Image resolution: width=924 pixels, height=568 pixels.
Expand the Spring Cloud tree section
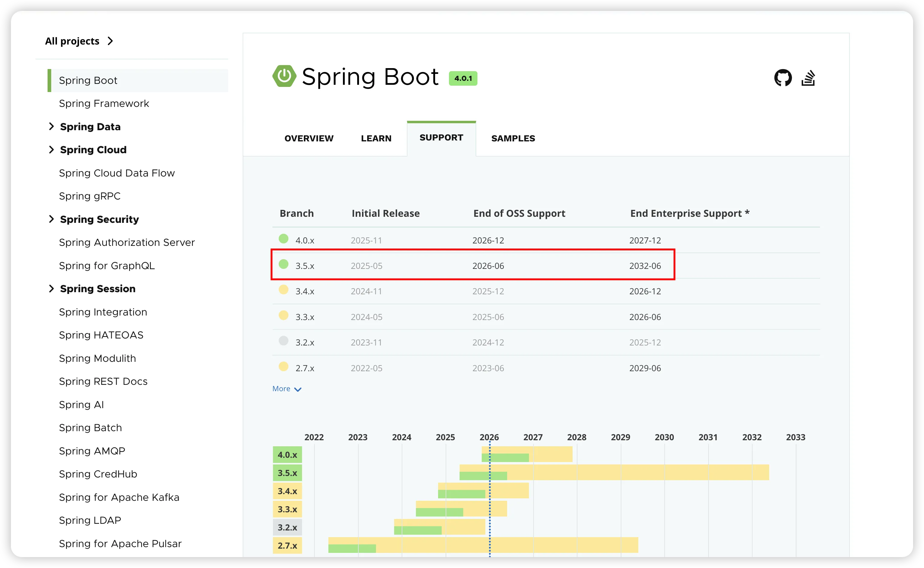(52, 150)
